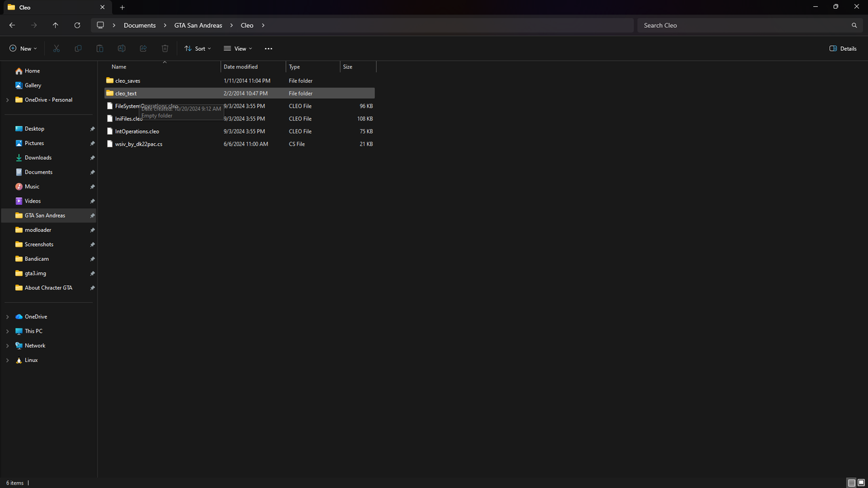Unpin Screenshots using its pin icon

tap(92, 245)
